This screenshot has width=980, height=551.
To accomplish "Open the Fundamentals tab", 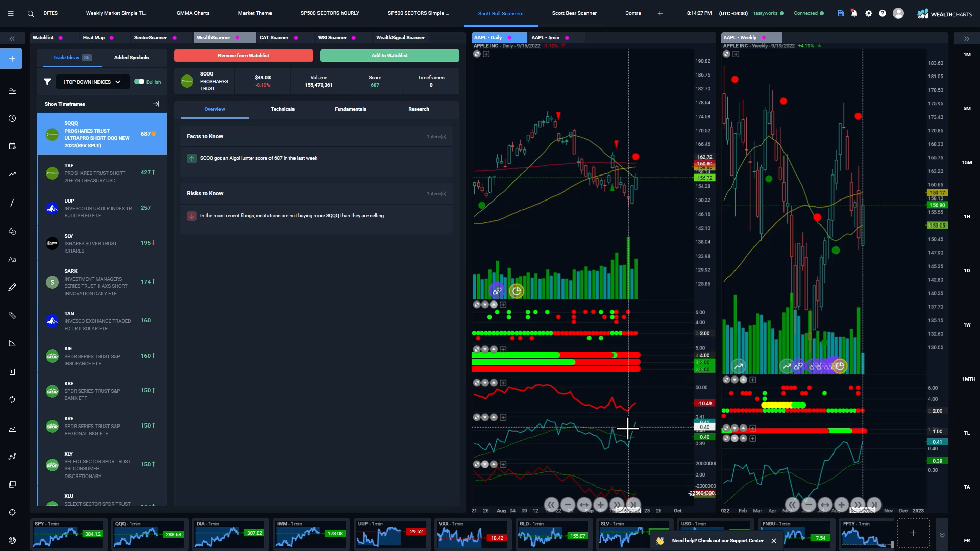I will (x=351, y=109).
